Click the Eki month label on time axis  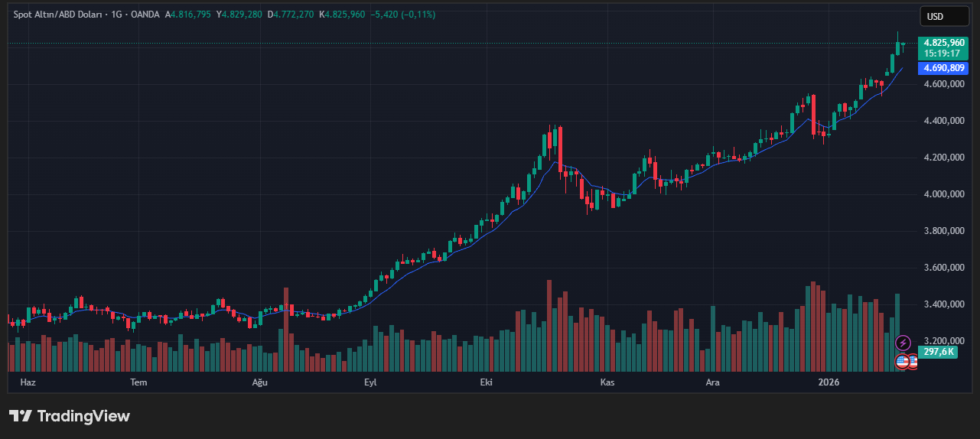click(x=485, y=382)
